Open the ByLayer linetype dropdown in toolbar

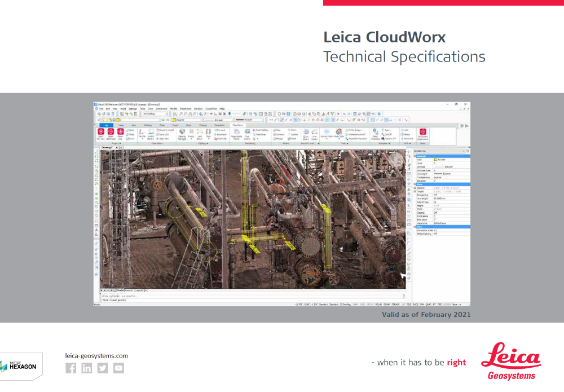click(x=219, y=120)
